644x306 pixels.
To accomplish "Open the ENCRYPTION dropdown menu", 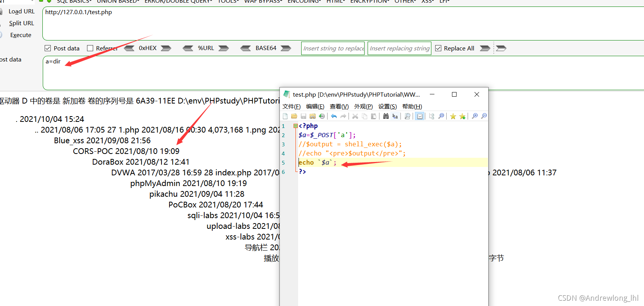I will pos(370,2).
